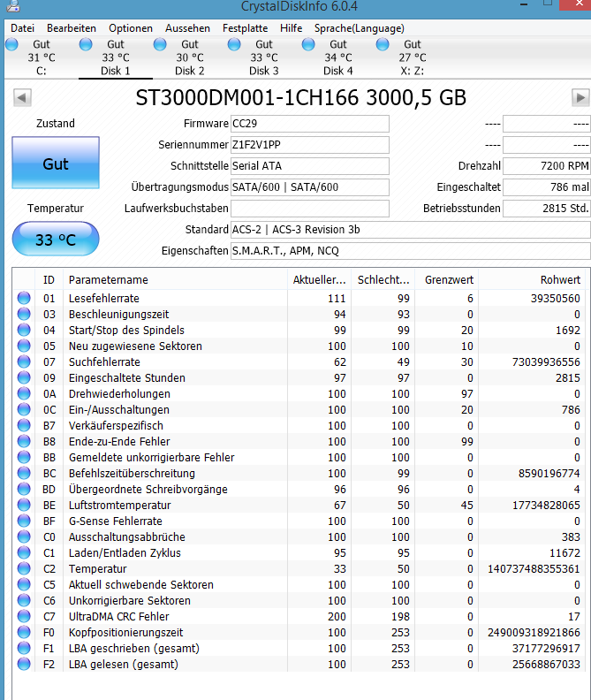Click the Rohwert column header
Image resolution: width=591 pixels, height=700 pixels.
click(532, 280)
